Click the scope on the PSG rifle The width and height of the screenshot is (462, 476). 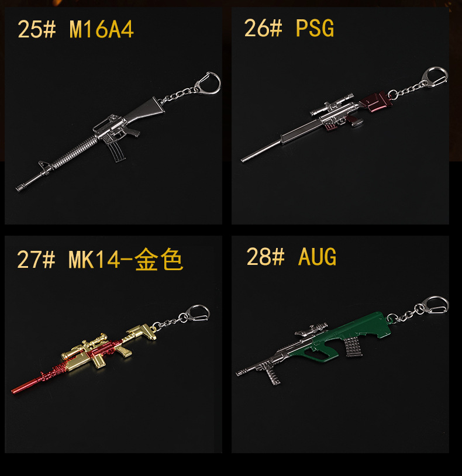pos(332,105)
